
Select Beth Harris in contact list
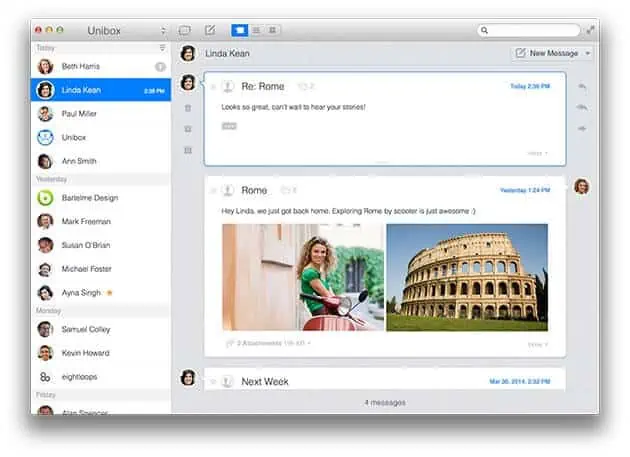click(101, 66)
